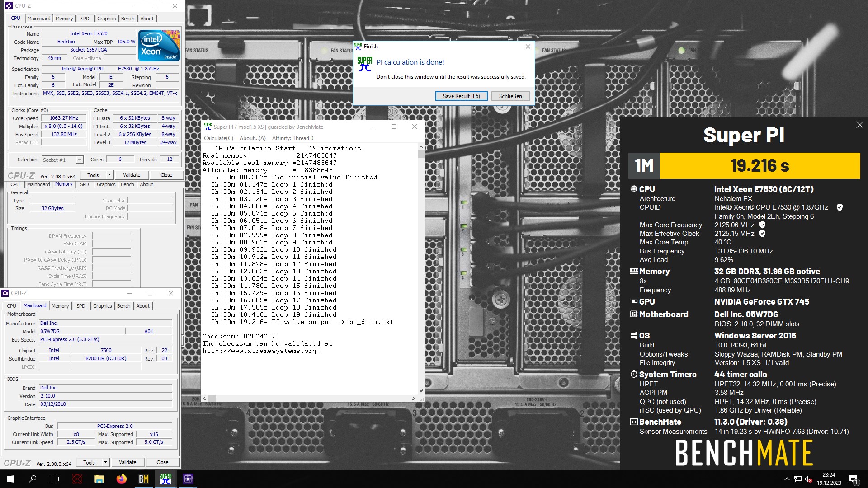Click NVIDIA GeForce GTX 745 text
The width and height of the screenshot is (868, 488).
(762, 302)
